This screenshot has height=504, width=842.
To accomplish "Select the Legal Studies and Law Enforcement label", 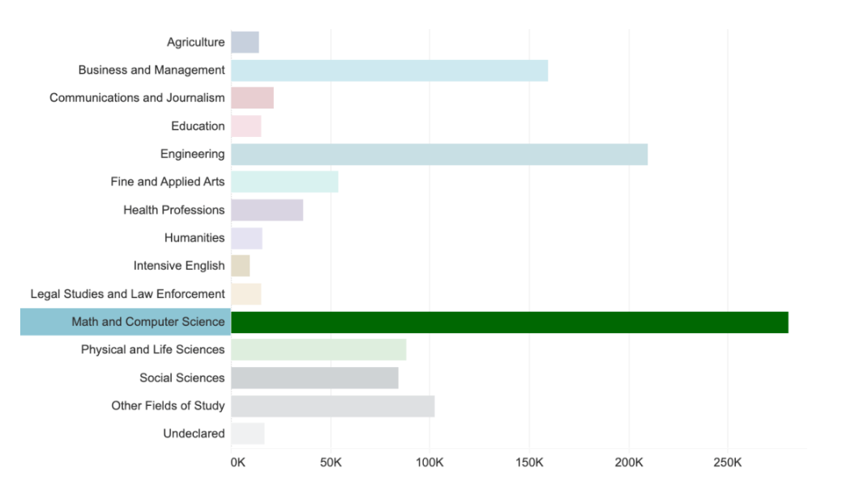I will point(128,294).
